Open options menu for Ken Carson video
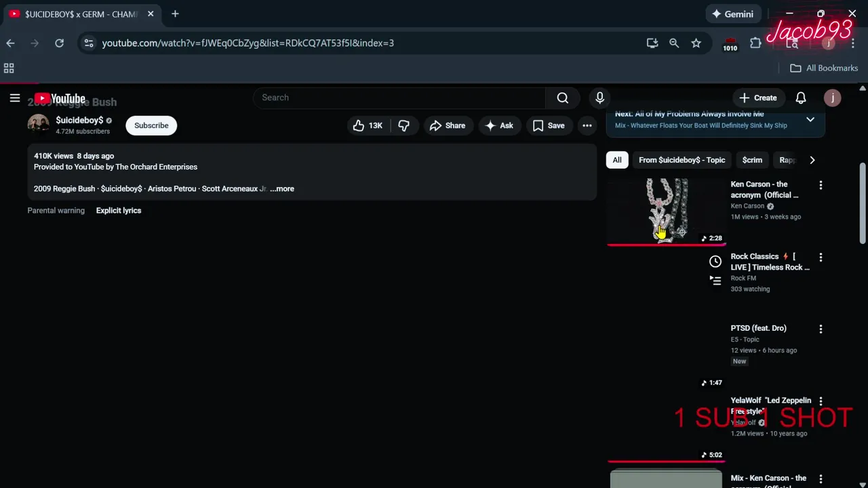Screen dimensions: 868x488 pyautogui.click(x=821, y=185)
